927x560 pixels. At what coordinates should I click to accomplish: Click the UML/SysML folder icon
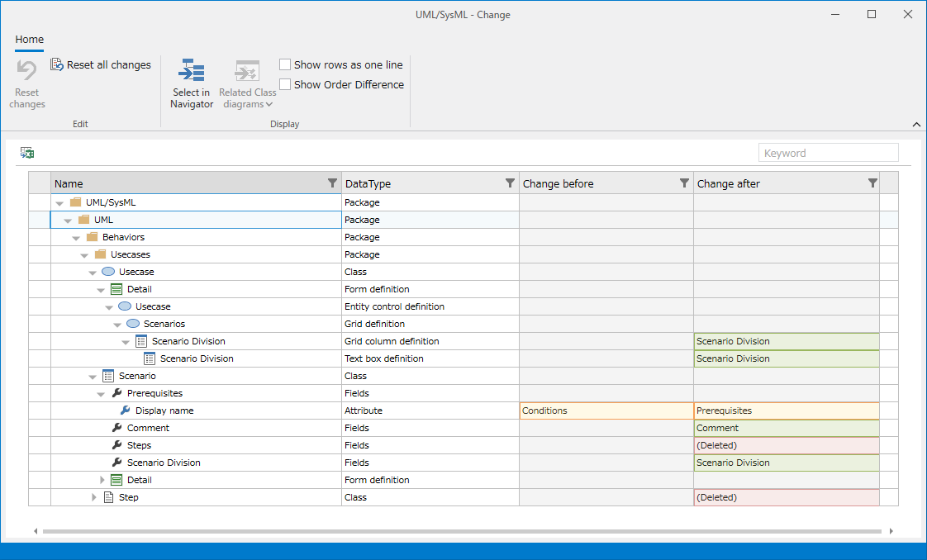point(75,202)
